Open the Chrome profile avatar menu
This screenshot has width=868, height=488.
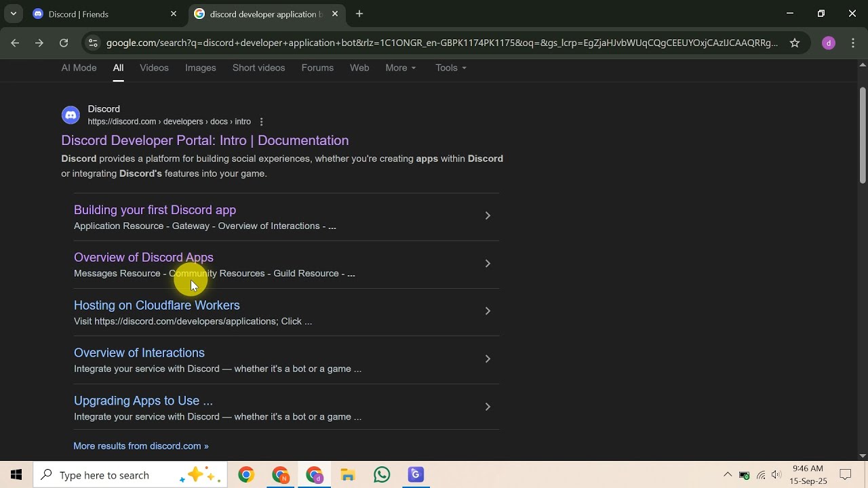[x=828, y=43]
